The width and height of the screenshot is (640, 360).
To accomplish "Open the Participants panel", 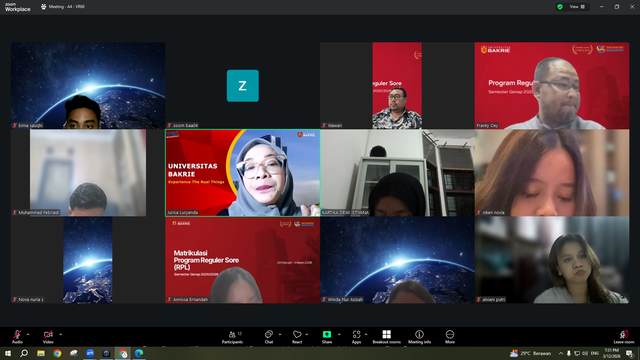I will [x=232, y=337].
